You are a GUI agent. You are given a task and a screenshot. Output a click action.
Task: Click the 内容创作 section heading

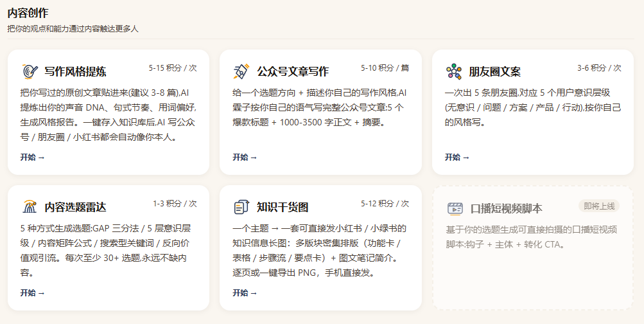28,13
